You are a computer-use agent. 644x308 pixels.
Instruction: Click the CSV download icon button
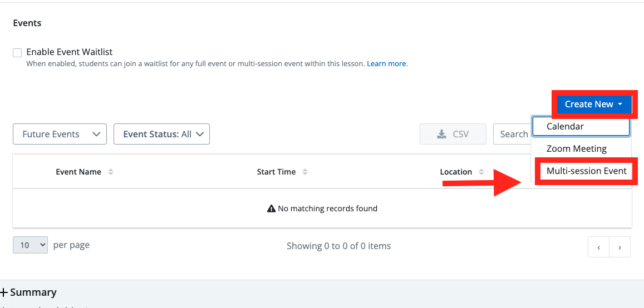click(453, 134)
